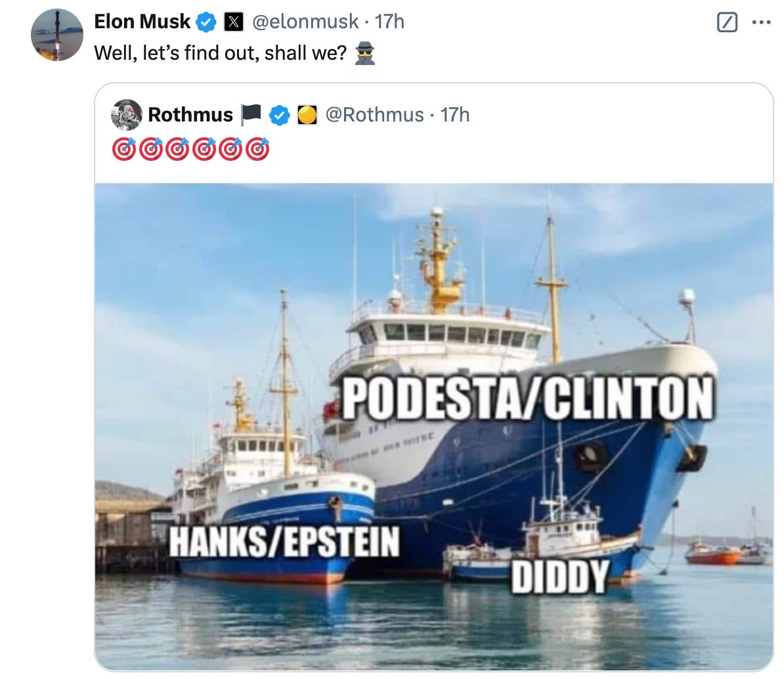Click the Rothmus display name
The height and width of the screenshot is (679, 784).
click(x=190, y=115)
